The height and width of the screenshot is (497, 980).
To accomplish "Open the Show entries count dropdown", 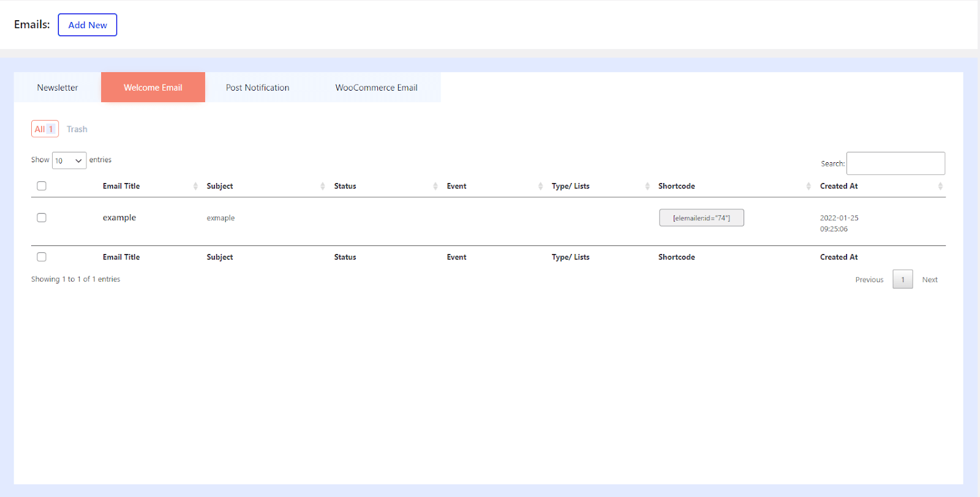I will tap(69, 160).
